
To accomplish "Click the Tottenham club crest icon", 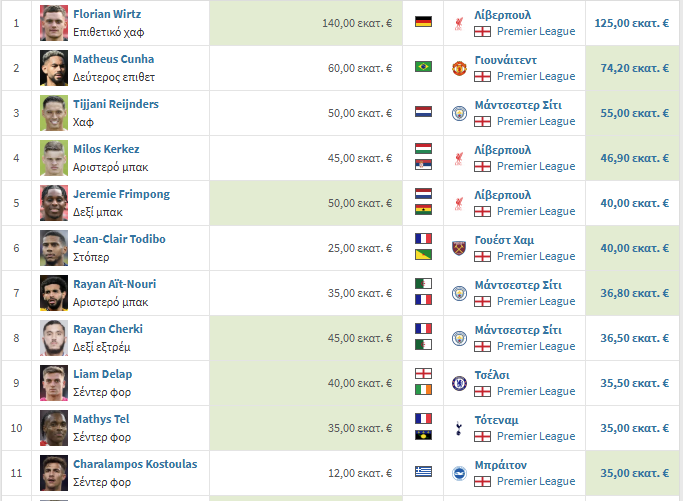I will (x=459, y=428).
